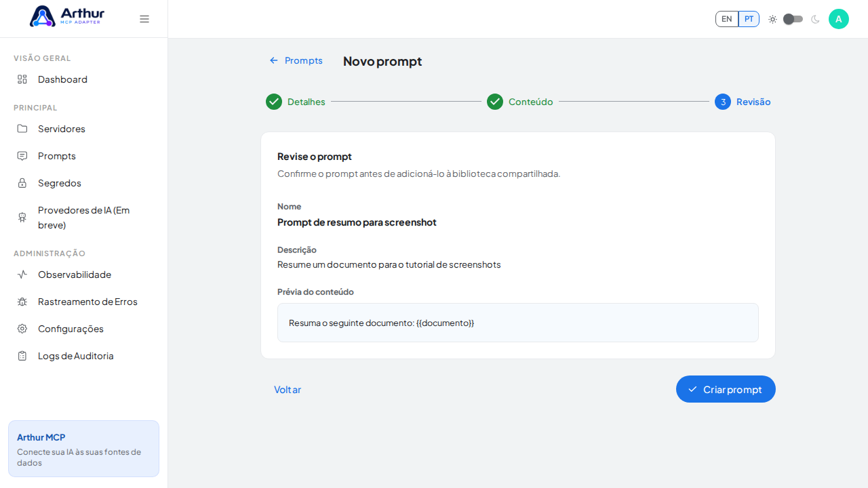Click the Conteúdo step checkmark icon
Image resolution: width=868 pixels, height=488 pixels.
pos(495,102)
